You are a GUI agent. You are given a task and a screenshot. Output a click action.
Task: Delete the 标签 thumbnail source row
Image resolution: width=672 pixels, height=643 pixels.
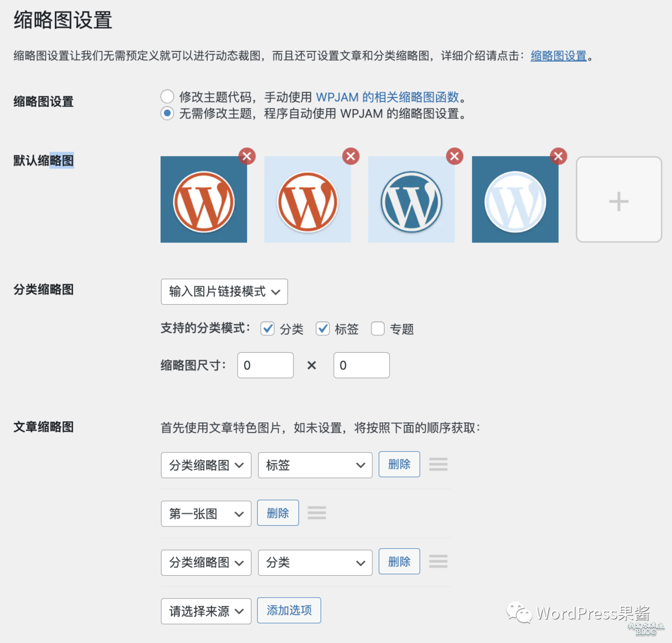coord(399,464)
